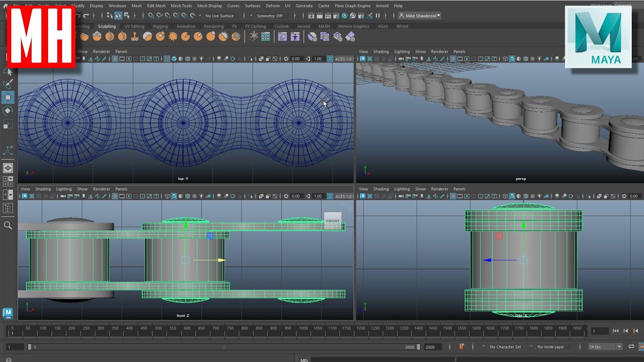Open search with the magnifier icon in left sidebar

(8, 225)
